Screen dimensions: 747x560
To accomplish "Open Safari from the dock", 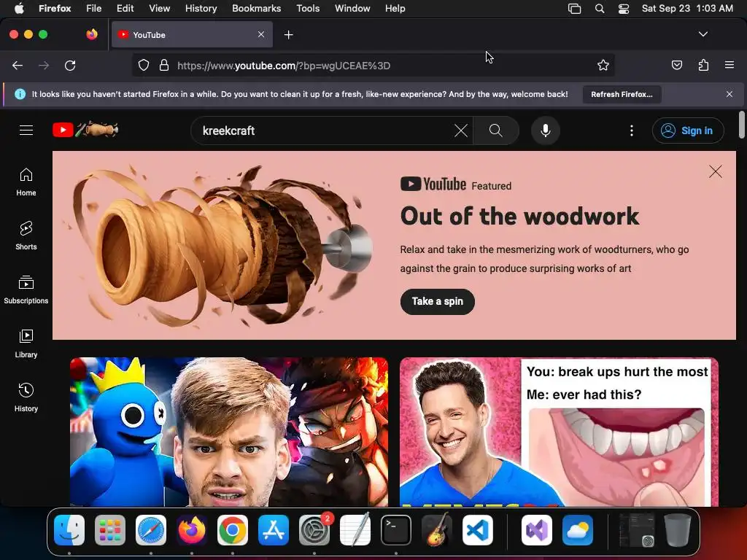I will pos(151,530).
